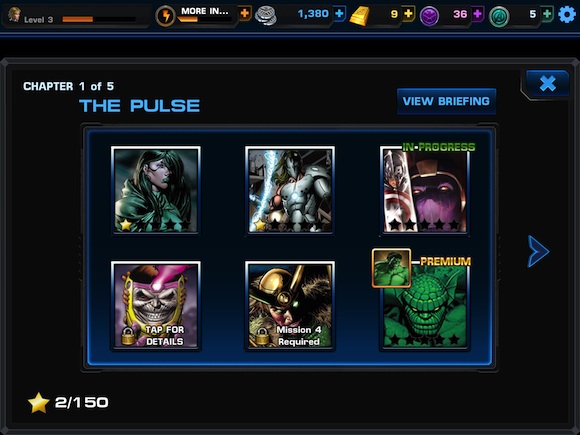Screen dimensions: 580x435
Task: Click the gold bar currency icon
Action: pos(359,16)
